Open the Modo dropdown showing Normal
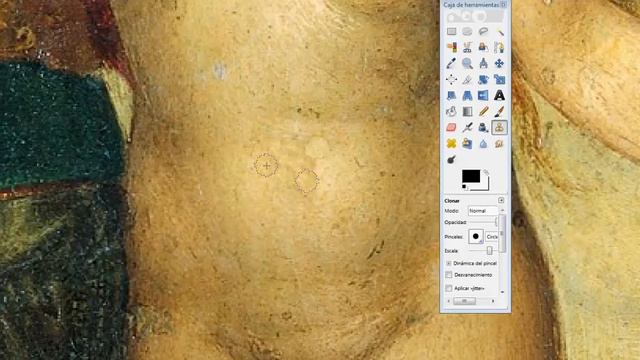This screenshot has width=640, height=360. tap(483, 211)
